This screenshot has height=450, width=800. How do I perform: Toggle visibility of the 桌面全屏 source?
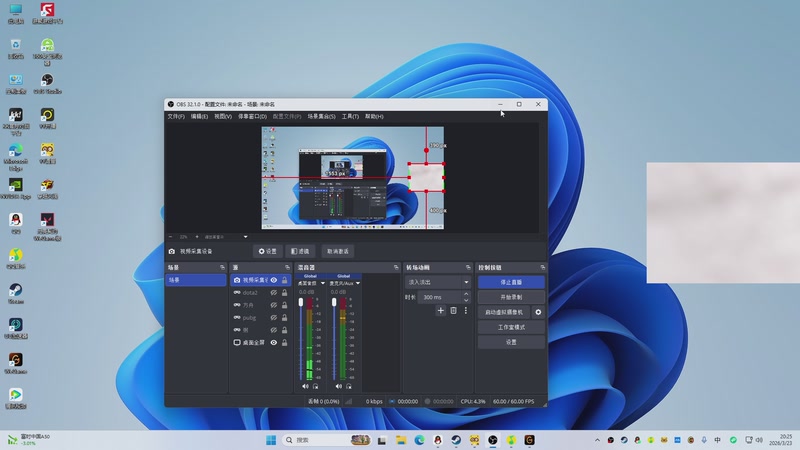[x=274, y=343]
